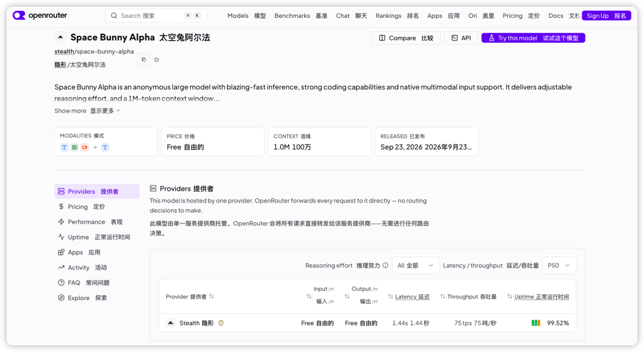Click the model avatar icon near title

(x=60, y=38)
